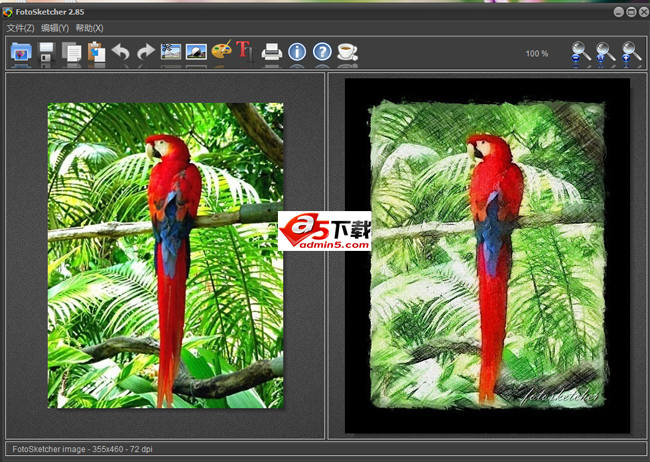Click the status bar image info text

[x=82, y=449]
